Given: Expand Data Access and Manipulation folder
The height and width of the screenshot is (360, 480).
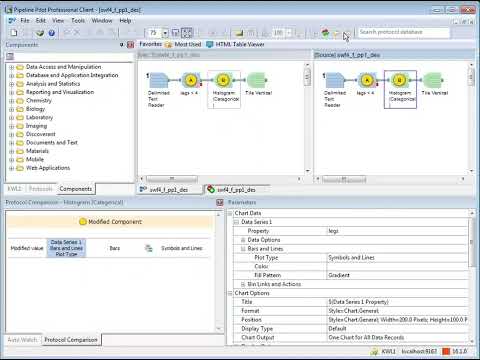Looking at the screenshot, I should click(11, 67).
